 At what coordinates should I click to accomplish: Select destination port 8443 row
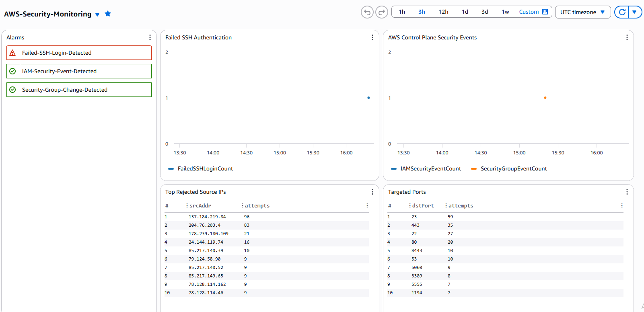point(505,250)
